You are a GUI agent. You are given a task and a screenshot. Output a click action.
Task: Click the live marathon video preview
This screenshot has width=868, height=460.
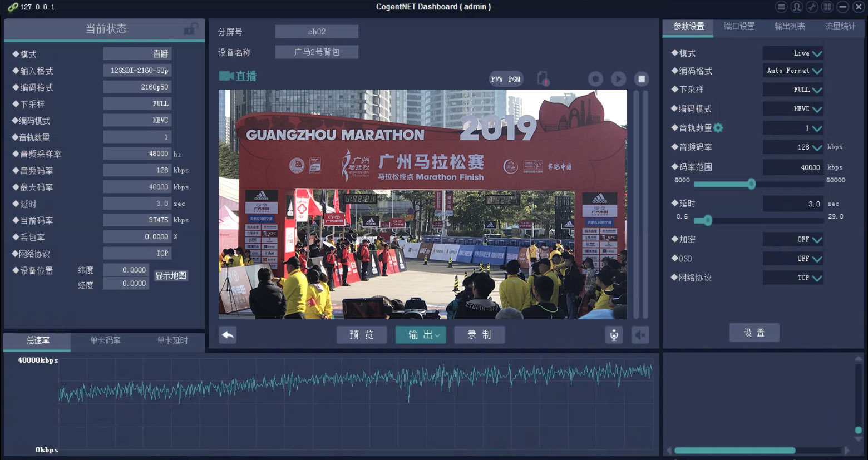(423, 204)
